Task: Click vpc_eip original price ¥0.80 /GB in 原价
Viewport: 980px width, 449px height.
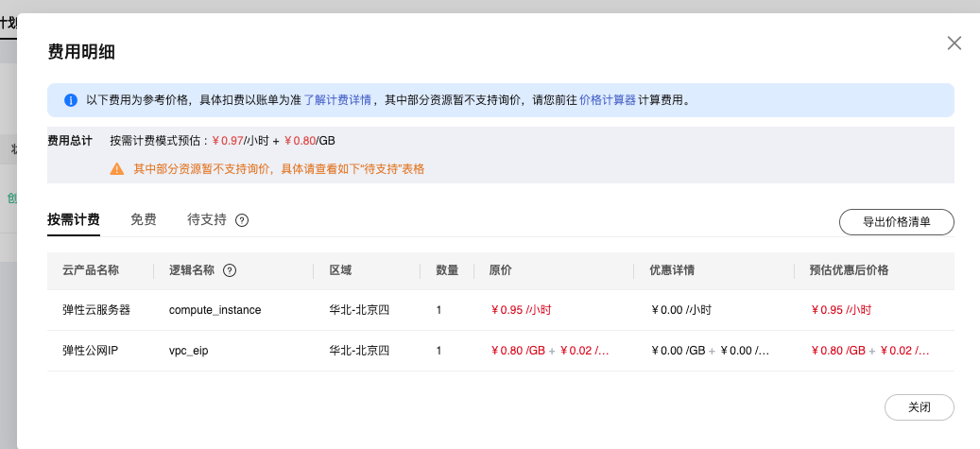Action: pos(518,351)
